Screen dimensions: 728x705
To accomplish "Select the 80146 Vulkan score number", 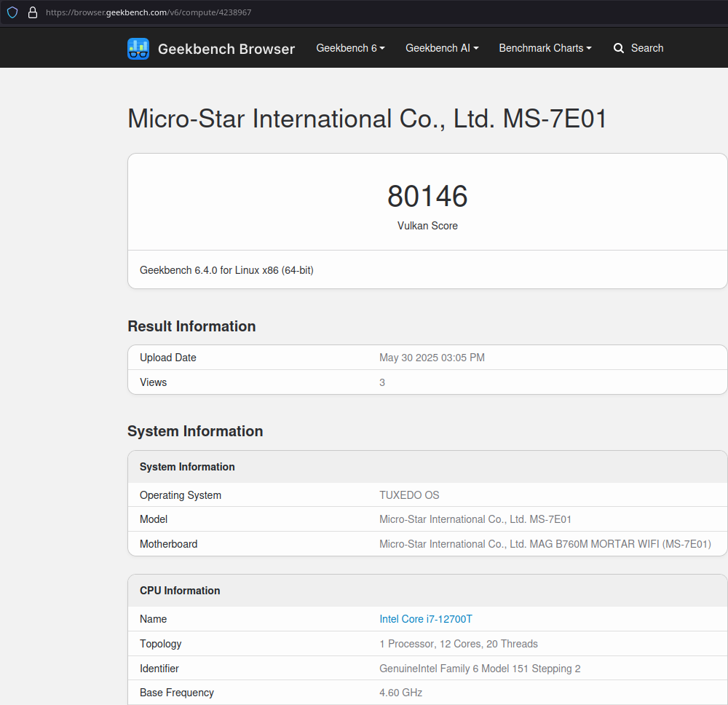I will [x=427, y=196].
